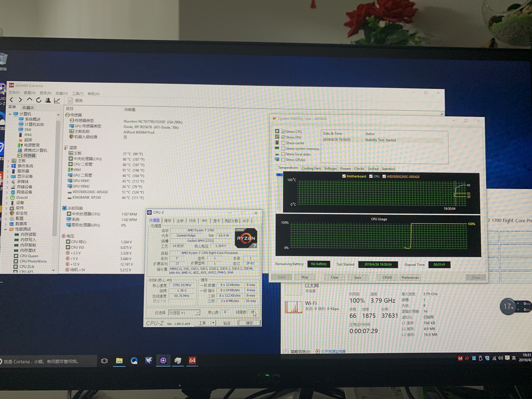Enable the Stress GPU(s) checkbox

point(284,160)
